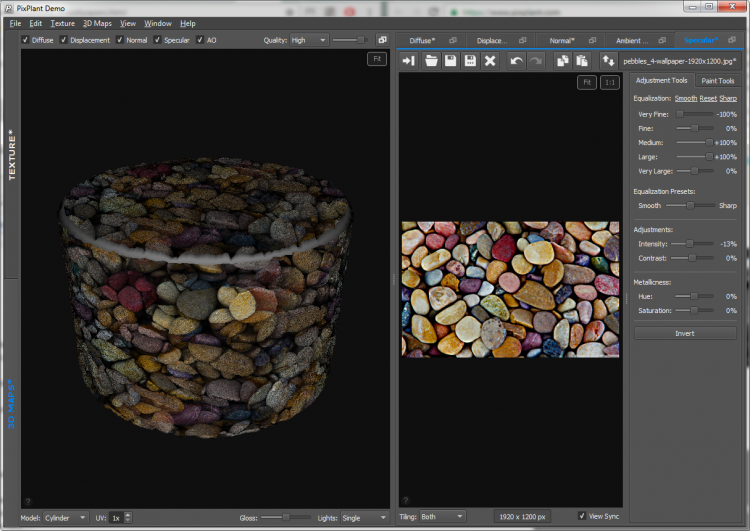750x531 pixels.
Task: Open the Quality dropdown set to High
Action: (x=308, y=40)
